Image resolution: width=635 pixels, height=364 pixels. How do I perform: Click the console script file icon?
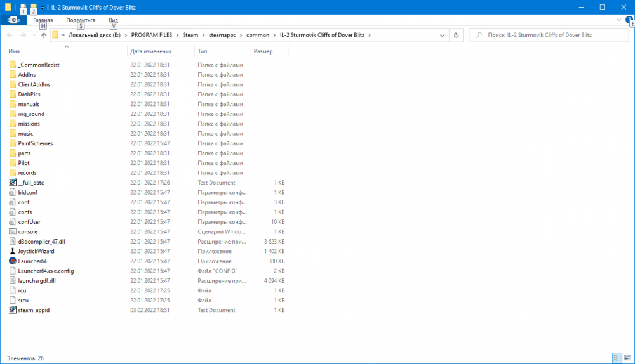(x=13, y=231)
